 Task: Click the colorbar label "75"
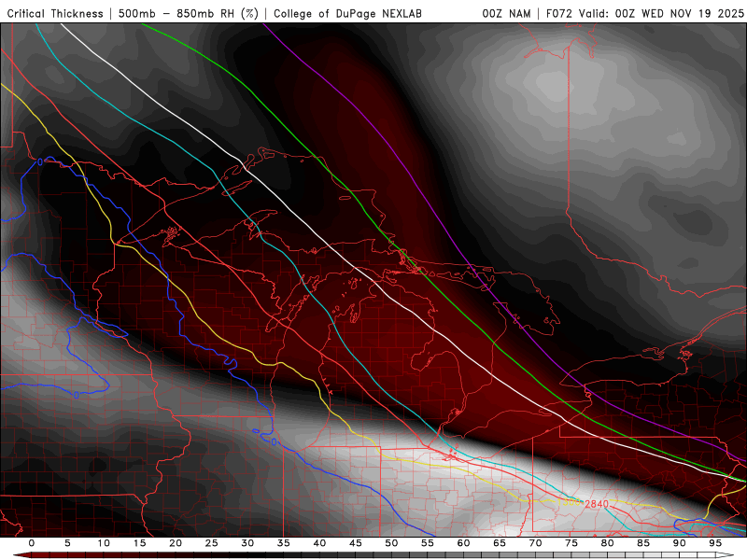tap(571, 543)
